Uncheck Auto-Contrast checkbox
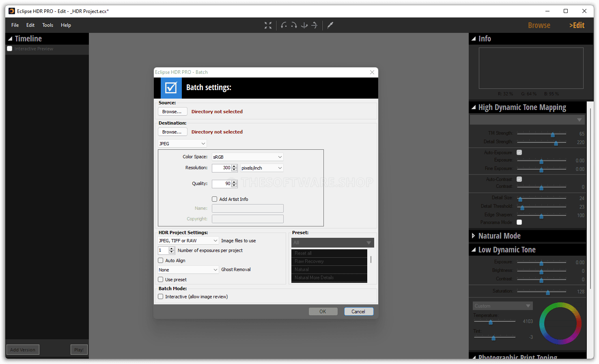This screenshot has height=364, width=599. 519,179
